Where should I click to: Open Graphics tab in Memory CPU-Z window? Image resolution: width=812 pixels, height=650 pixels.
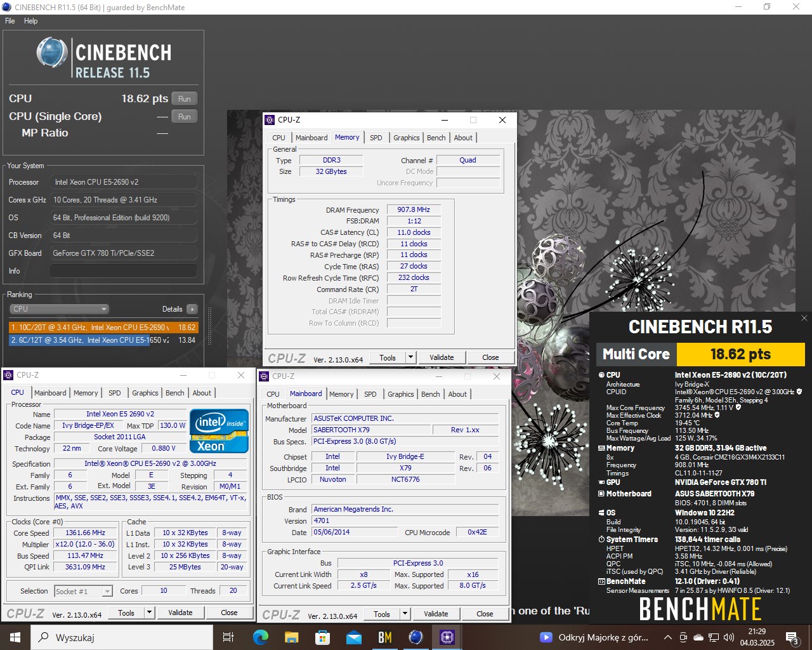(407, 138)
